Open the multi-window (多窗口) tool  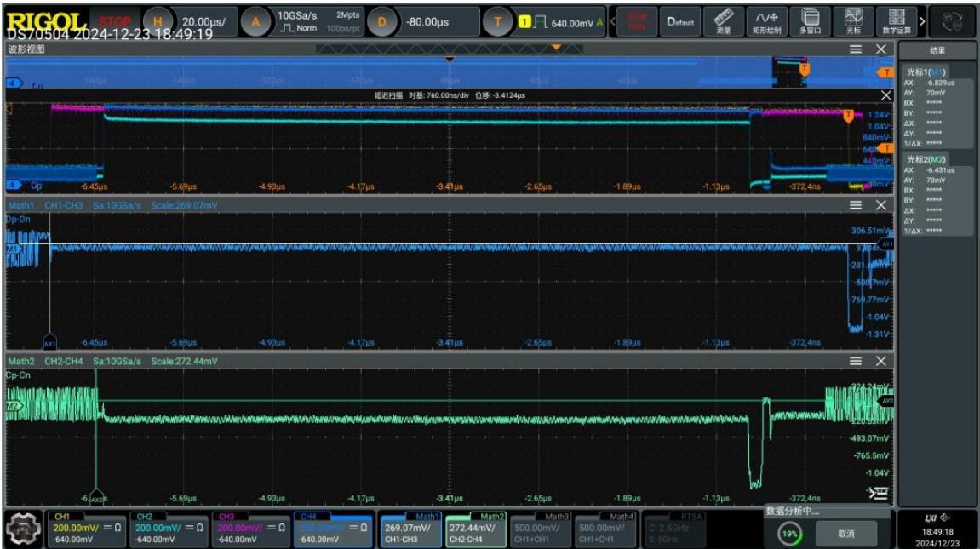[810, 22]
